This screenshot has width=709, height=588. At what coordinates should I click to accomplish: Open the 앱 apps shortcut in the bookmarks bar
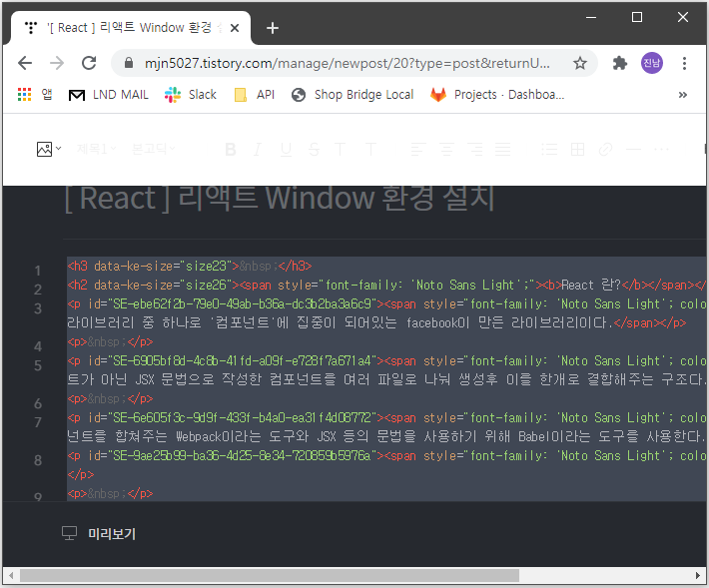point(35,95)
